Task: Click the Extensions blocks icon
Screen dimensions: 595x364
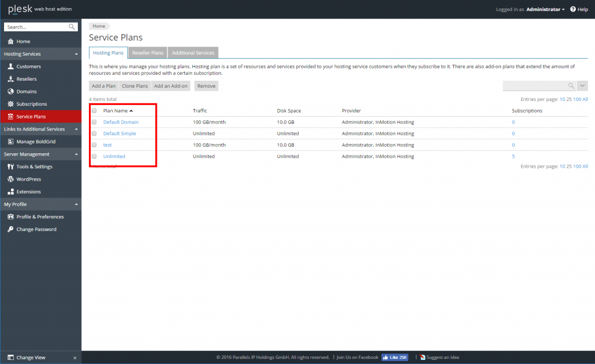Action: [x=10, y=192]
